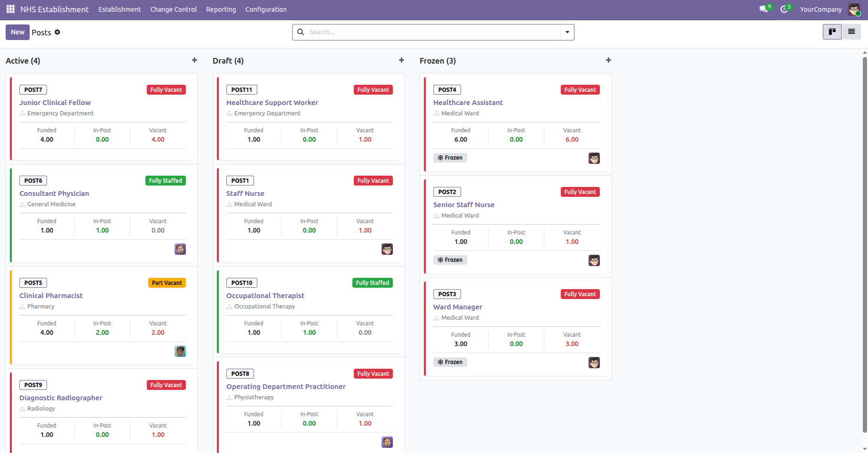
Task: Click Fully Staffed badge on POST10
Action: (373, 283)
